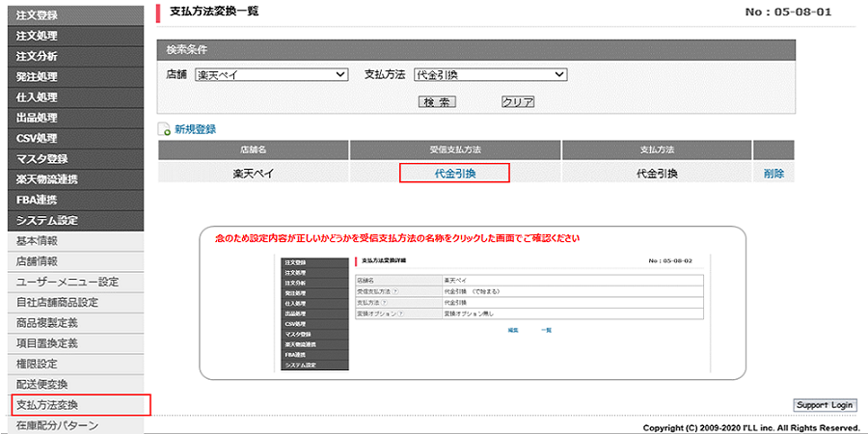The width and height of the screenshot is (868, 434).
Task: Open 在庫配分パターン in the sidebar
Action: (75, 425)
